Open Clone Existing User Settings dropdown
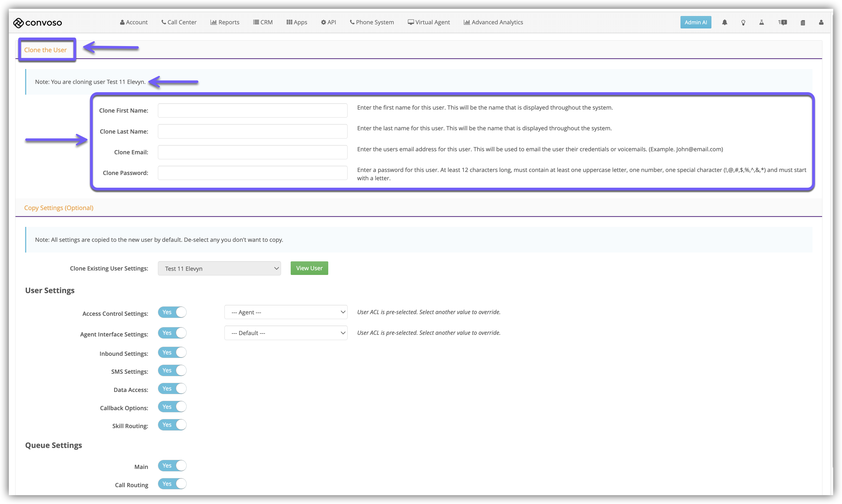842x504 pixels. tap(219, 269)
